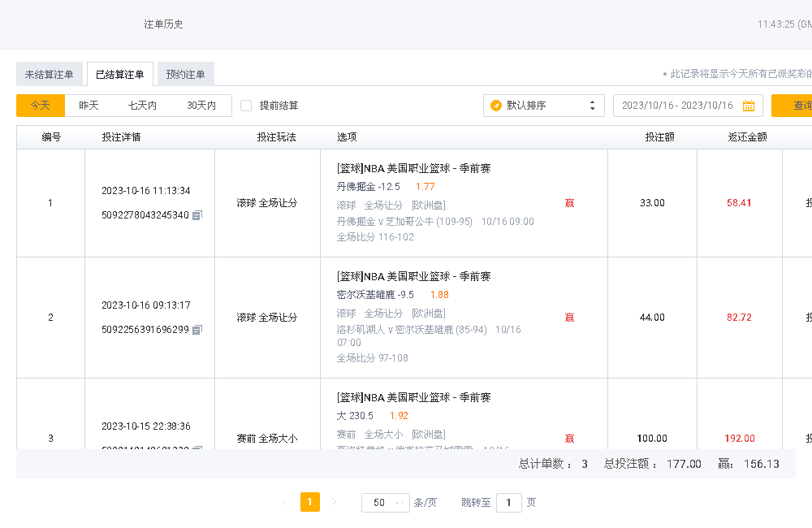
Task: Click the orange check icon beside 默认排序
Action: pos(496,106)
